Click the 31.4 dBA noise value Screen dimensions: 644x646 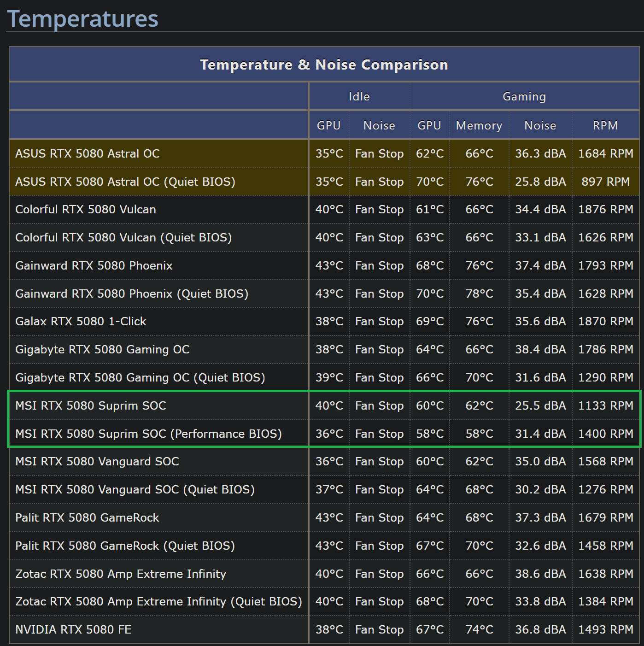(x=540, y=434)
